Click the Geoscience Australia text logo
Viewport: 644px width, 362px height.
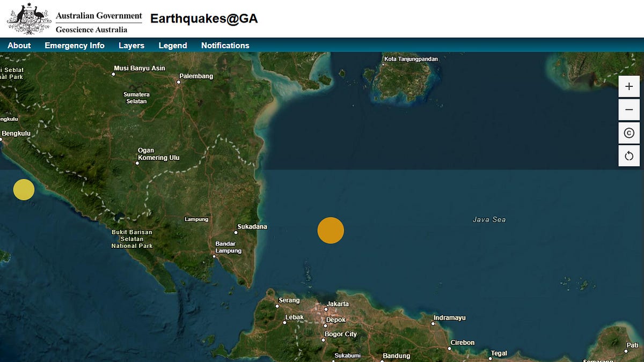pyautogui.click(x=92, y=30)
